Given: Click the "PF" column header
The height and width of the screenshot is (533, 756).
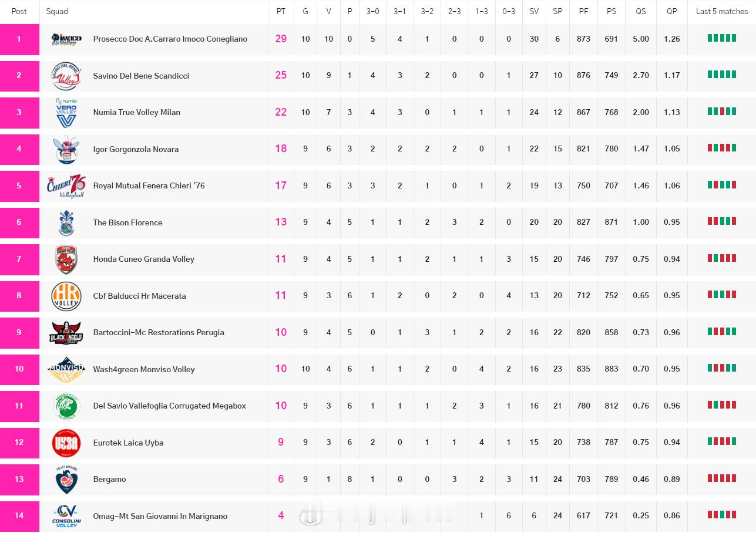Looking at the screenshot, I should [x=583, y=11].
